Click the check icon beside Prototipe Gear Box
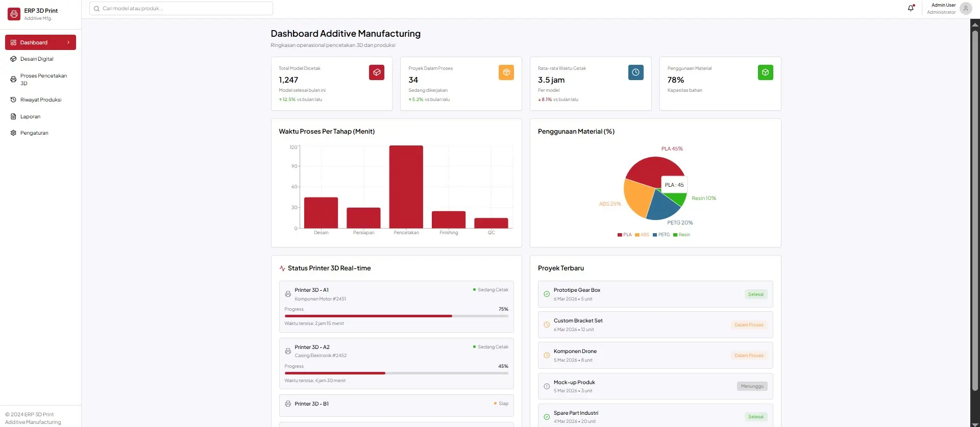The width and height of the screenshot is (980, 427). point(547,294)
